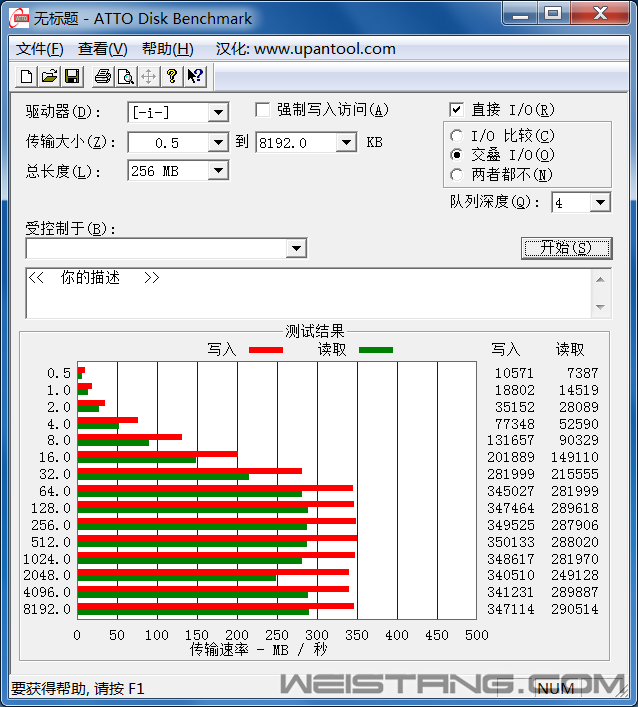This screenshot has width=638, height=707.
Task: Click the 64.0 transfer size row label
Action: pos(55,491)
